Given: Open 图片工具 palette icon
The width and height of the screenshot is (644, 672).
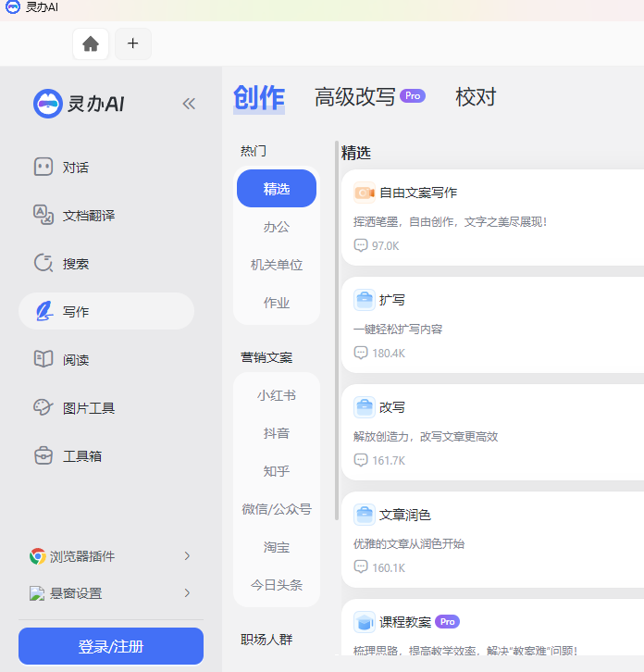Looking at the screenshot, I should pos(43,407).
